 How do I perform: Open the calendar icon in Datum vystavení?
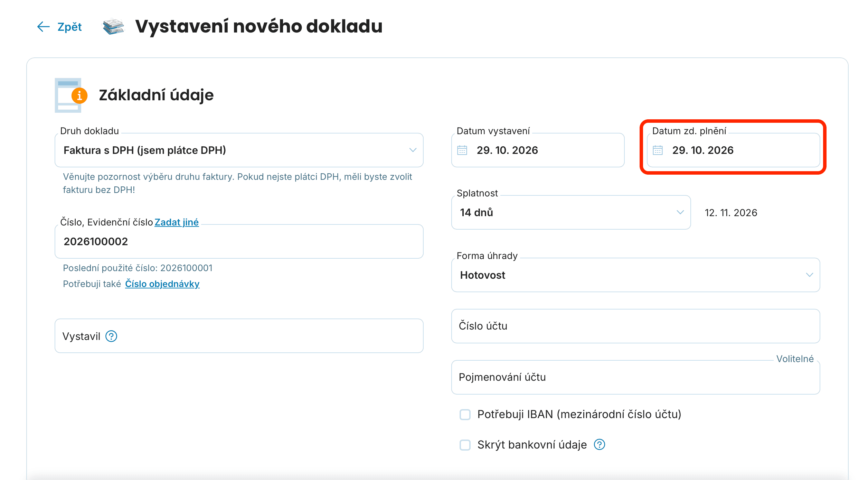coord(462,150)
